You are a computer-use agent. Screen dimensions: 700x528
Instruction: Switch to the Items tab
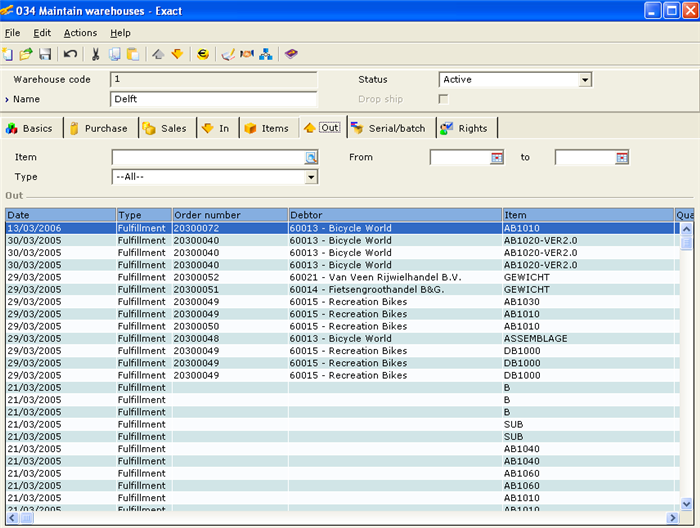click(x=267, y=129)
